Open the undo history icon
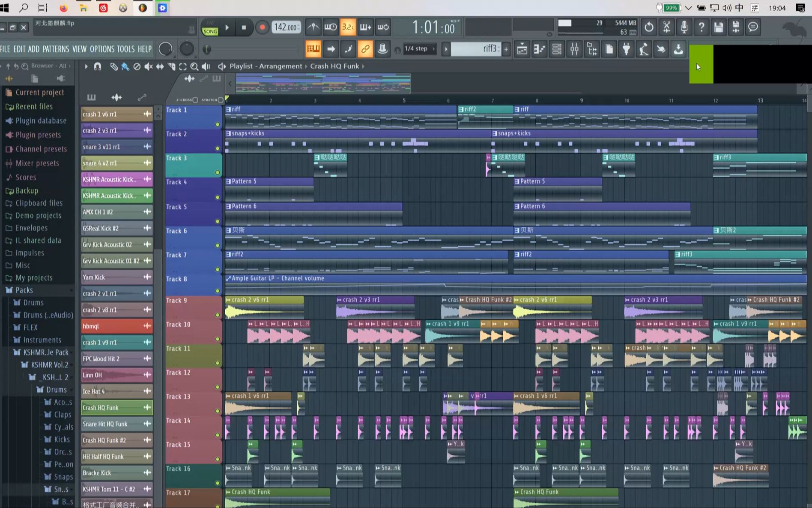 click(649, 27)
